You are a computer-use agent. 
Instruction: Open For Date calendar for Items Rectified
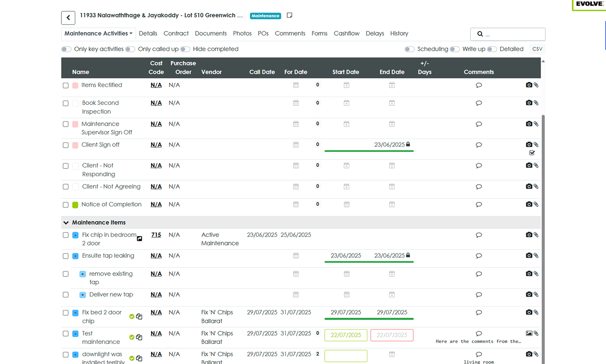click(x=296, y=85)
